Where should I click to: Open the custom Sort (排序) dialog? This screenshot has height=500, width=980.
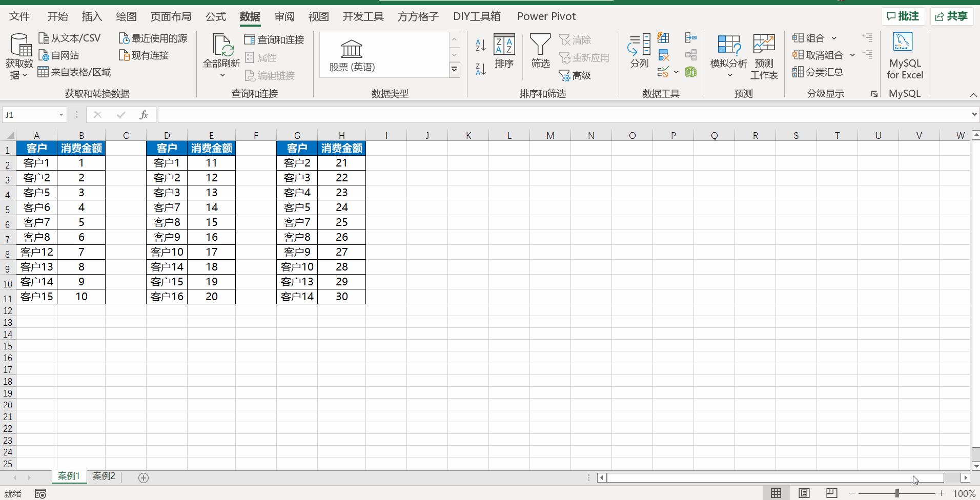[504, 51]
